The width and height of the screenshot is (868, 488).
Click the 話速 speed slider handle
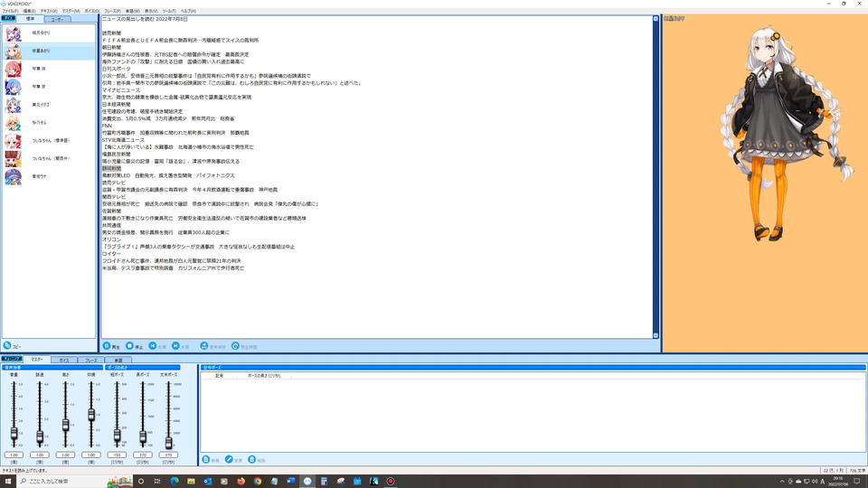[40, 437]
